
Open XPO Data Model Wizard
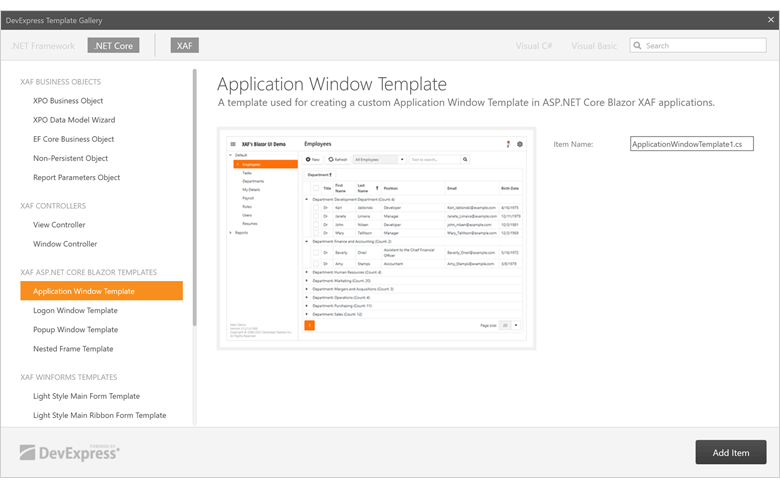[x=74, y=120]
